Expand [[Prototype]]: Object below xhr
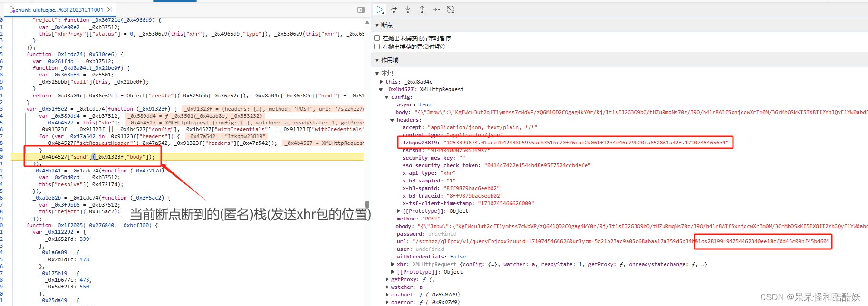 click(393, 272)
